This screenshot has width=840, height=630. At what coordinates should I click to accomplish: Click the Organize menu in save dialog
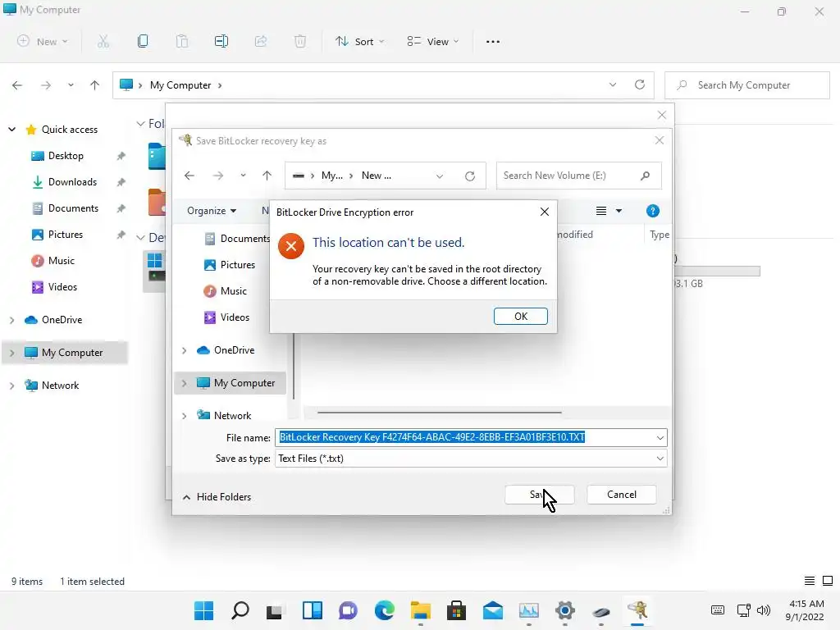point(212,211)
